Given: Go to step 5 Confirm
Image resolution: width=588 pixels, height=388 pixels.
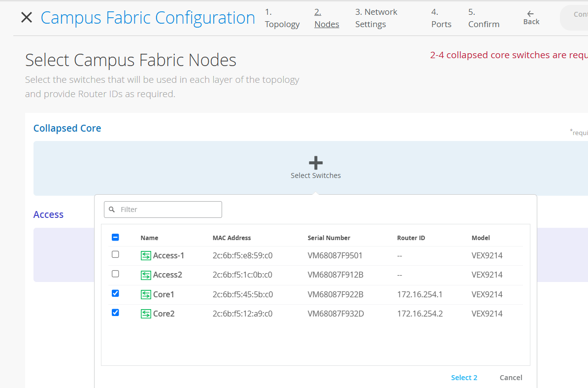Looking at the screenshot, I should point(483,18).
